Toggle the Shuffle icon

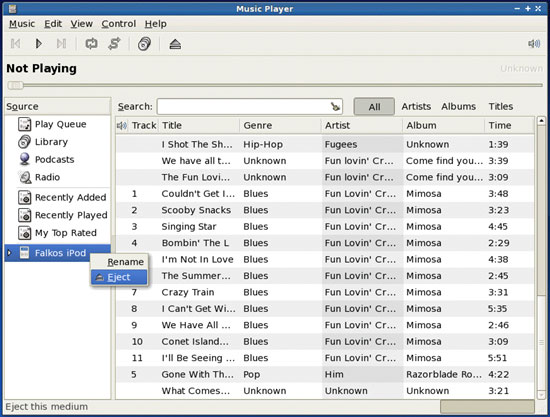pyautogui.click(x=114, y=44)
